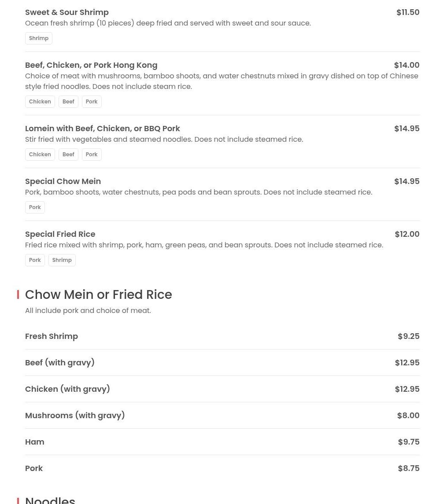Click the Chow Mein or Fried Rice heading

tap(99, 294)
